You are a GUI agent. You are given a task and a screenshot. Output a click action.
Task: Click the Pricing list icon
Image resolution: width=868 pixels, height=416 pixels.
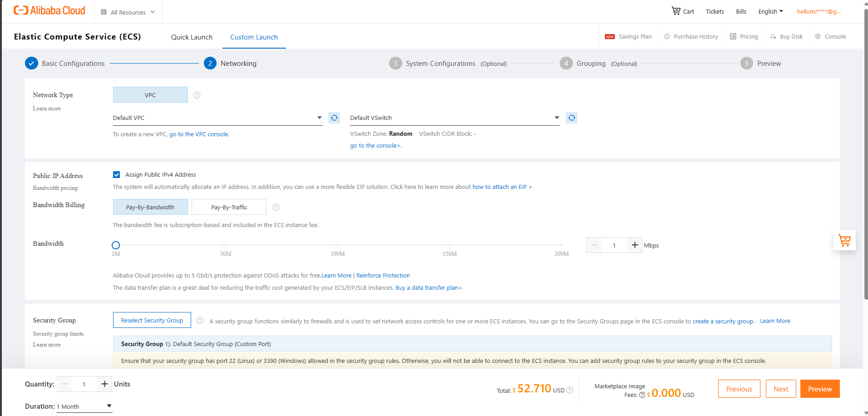pos(733,37)
